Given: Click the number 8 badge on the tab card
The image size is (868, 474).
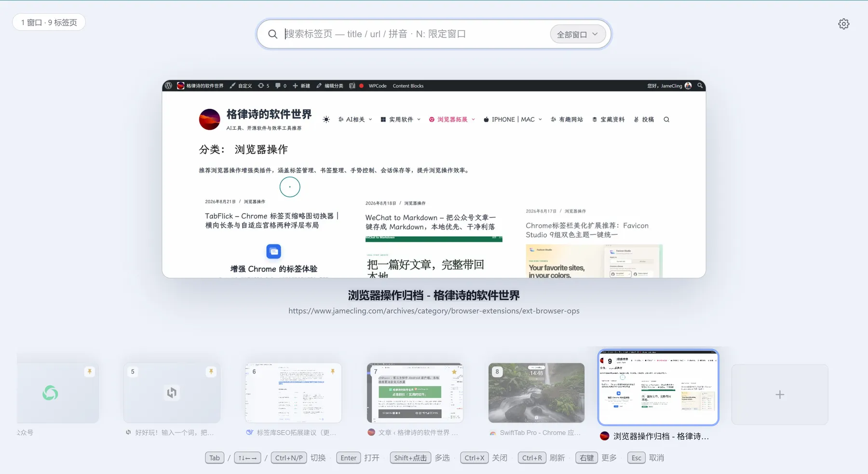Looking at the screenshot, I should pyautogui.click(x=497, y=372).
